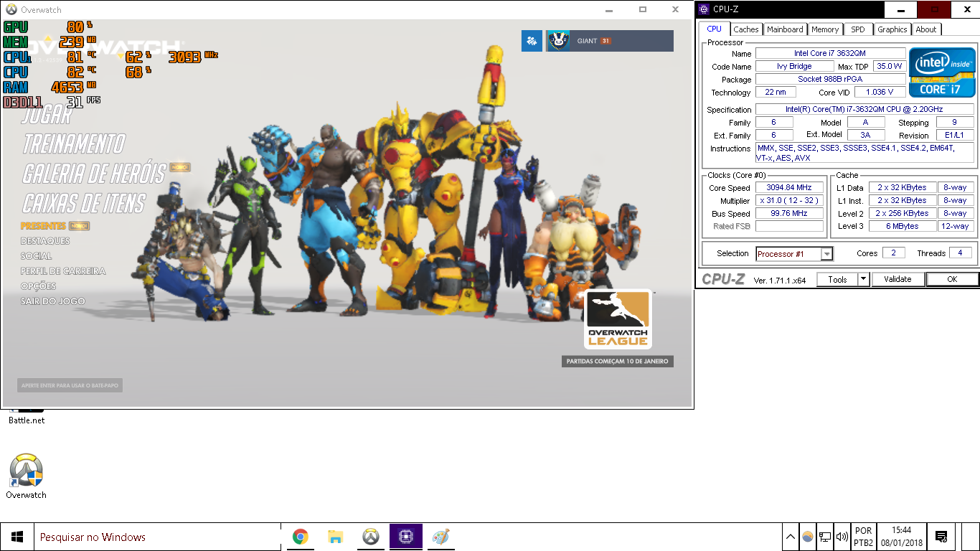Switch to the Caches tab in CPU-Z
Viewport: 980px width, 551px height.
tap(746, 29)
